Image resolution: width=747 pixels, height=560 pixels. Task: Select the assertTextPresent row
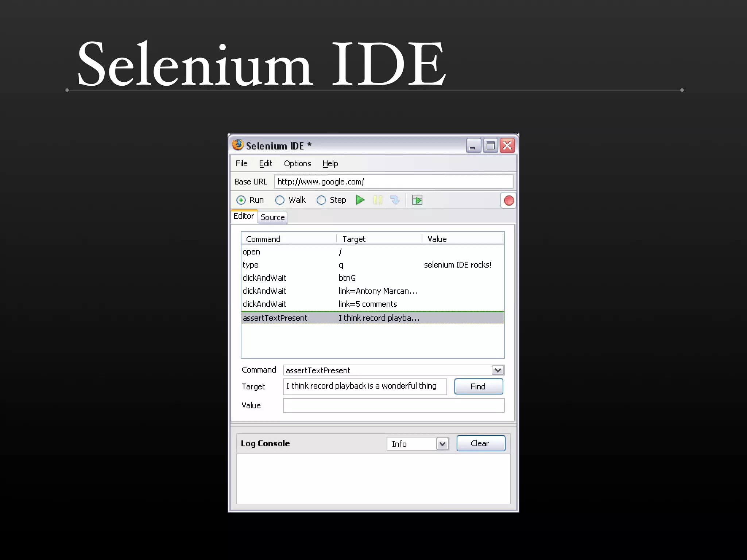coord(372,318)
